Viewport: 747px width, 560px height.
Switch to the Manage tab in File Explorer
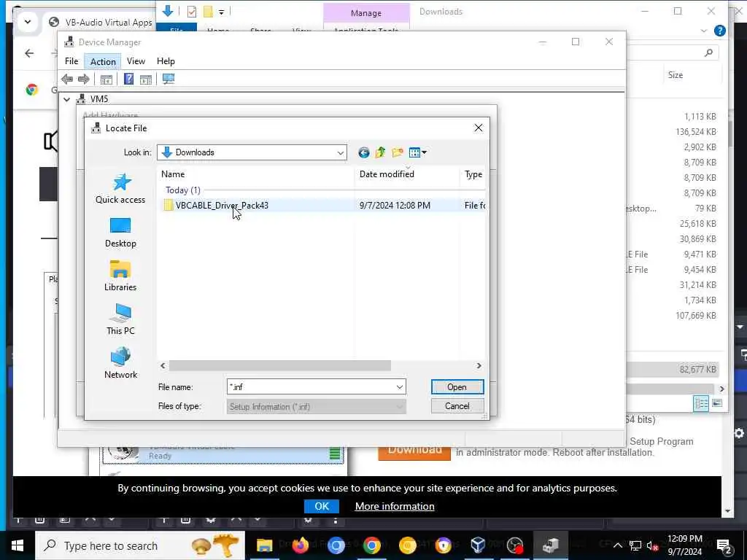[366, 13]
